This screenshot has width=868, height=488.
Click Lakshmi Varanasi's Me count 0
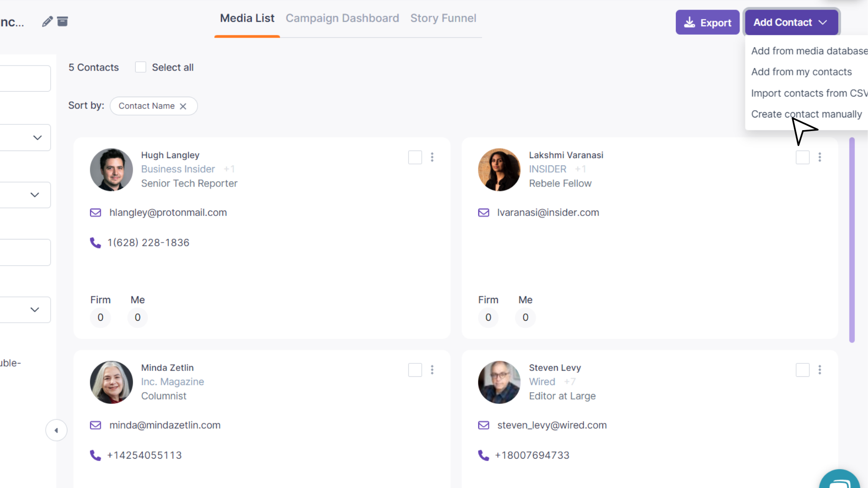[x=525, y=317]
